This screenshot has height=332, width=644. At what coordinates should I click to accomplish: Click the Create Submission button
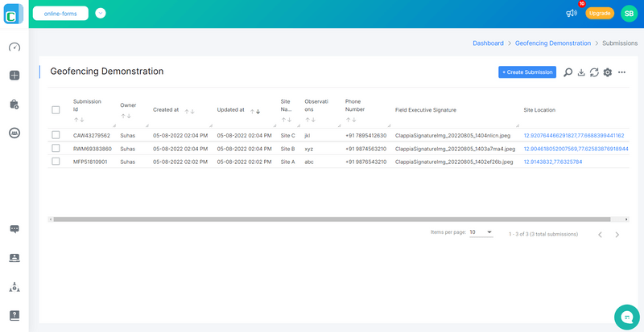526,72
